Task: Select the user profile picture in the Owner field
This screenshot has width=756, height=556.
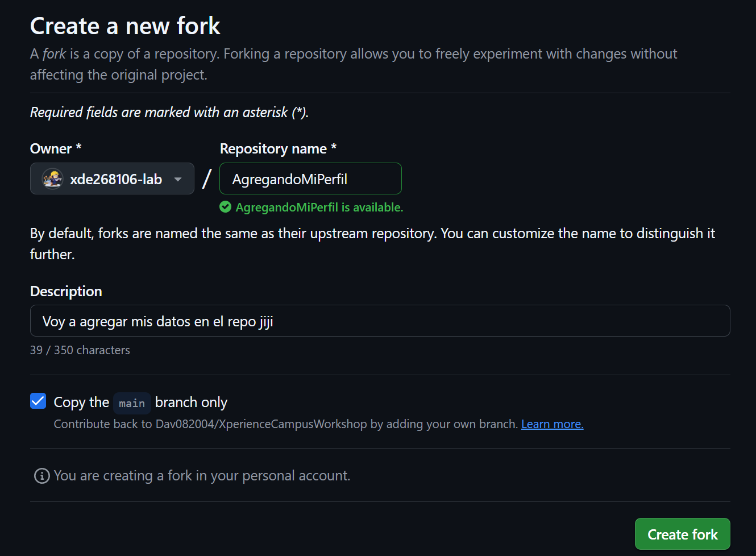Action: [x=52, y=178]
